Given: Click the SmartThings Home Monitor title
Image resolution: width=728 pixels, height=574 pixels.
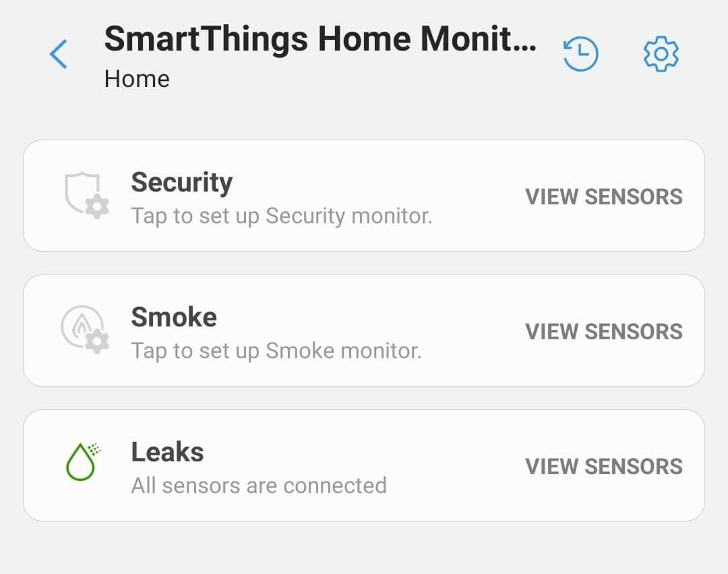Looking at the screenshot, I should (x=320, y=38).
